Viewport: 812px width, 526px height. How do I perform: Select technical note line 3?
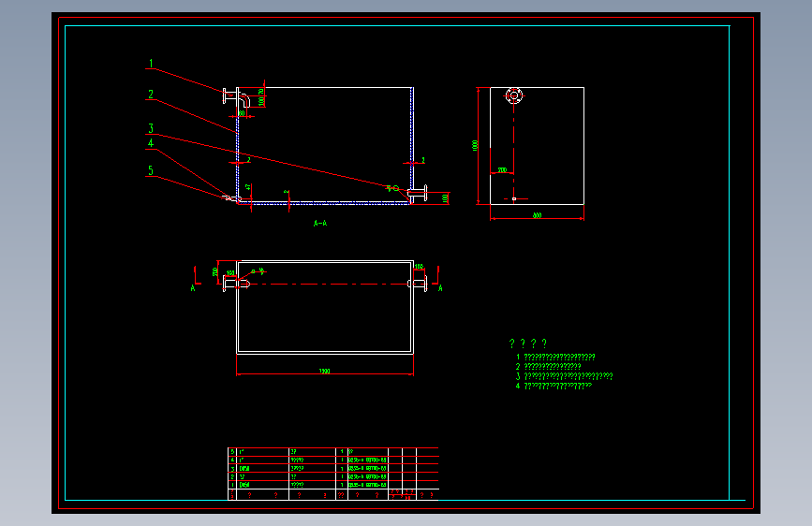(x=564, y=376)
